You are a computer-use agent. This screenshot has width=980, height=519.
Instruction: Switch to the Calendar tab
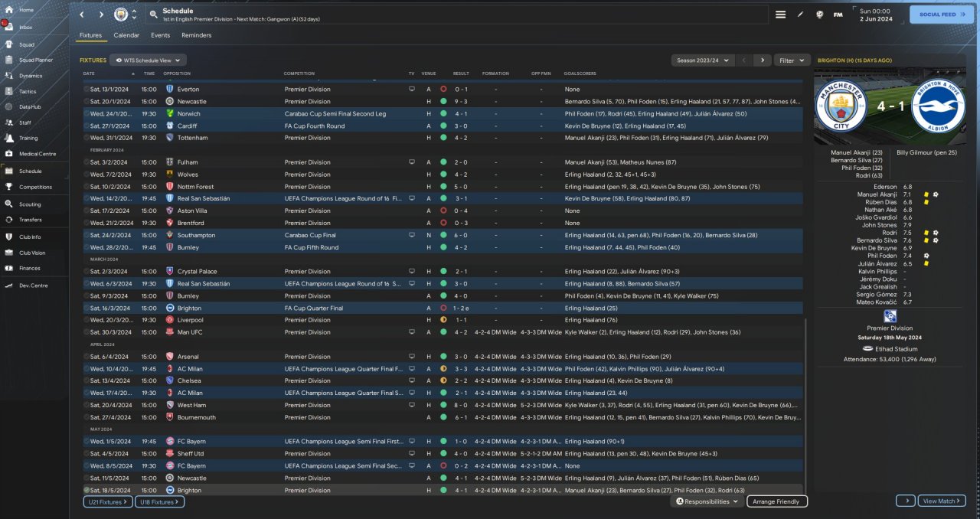pos(126,35)
